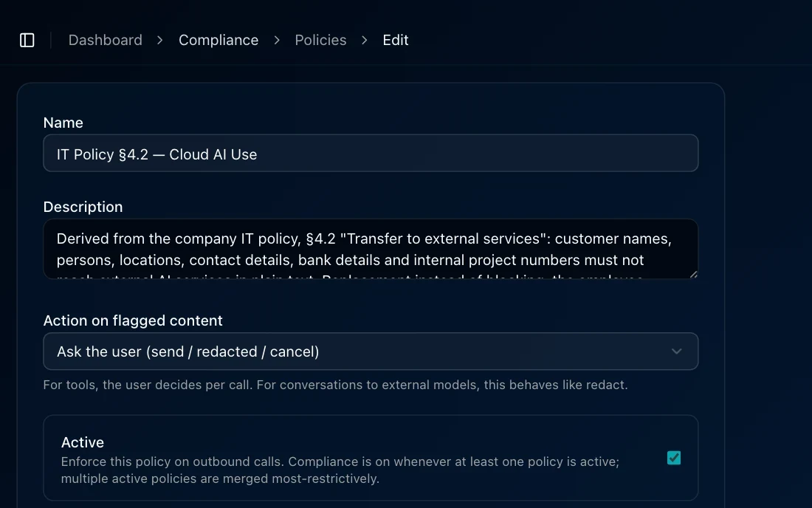The width and height of the screenshot is (812, 508).
Task: Click the Description field label
Action: (83, 207)
